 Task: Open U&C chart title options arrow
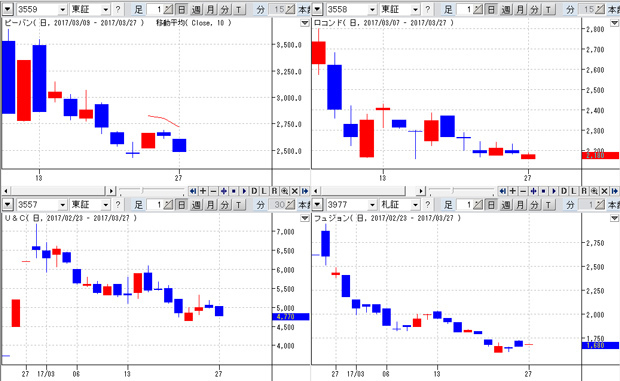coord(304,218)
